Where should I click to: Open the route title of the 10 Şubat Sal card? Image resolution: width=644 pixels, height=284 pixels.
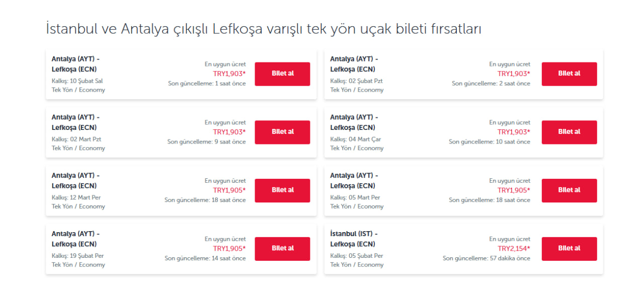click(75, 64)
